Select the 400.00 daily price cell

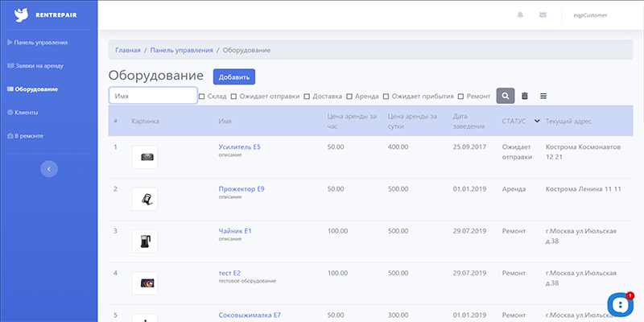point(398,147)
